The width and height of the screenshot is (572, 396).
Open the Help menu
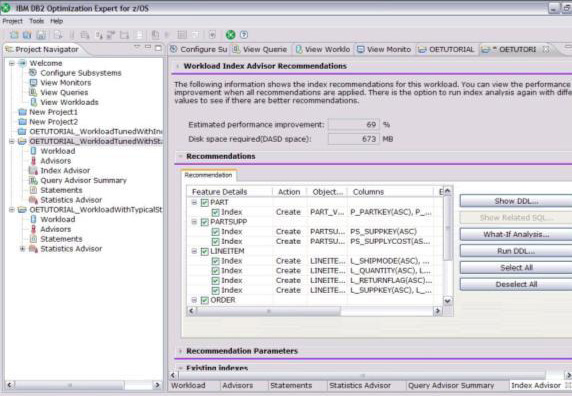(x=57, y=21)
